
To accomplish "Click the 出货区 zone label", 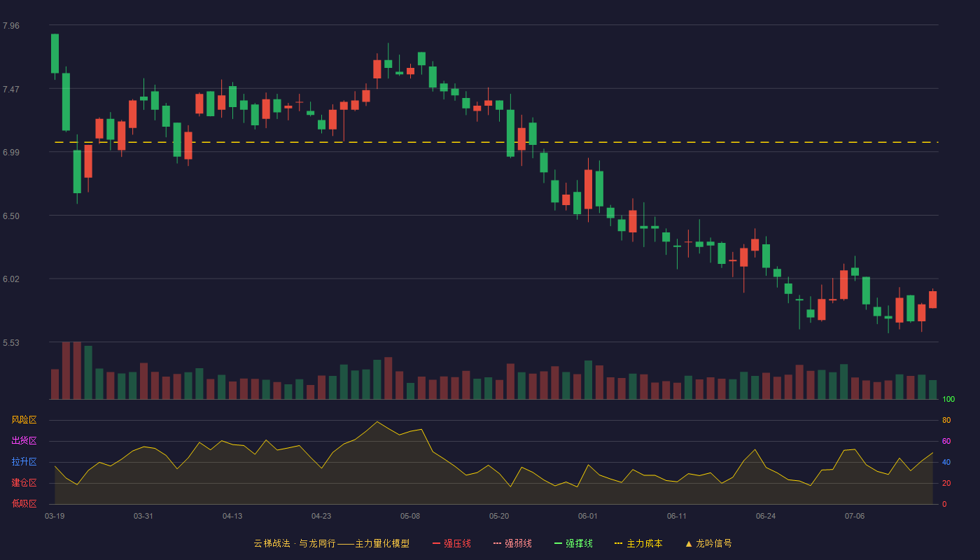I will coord(24,441).
